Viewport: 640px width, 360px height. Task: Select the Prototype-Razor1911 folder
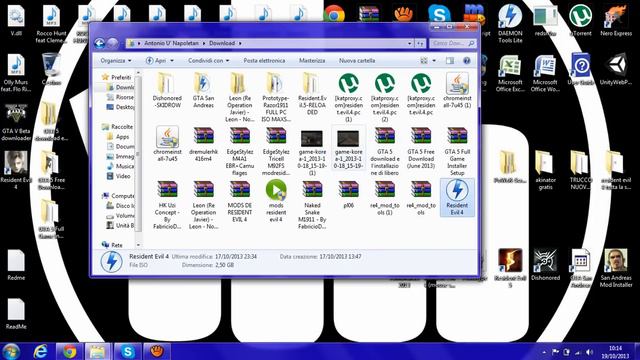[276, 97]
